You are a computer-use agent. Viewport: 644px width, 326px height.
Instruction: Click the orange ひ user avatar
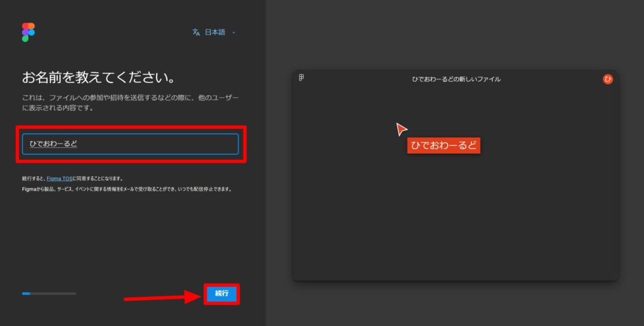[608, 79]
